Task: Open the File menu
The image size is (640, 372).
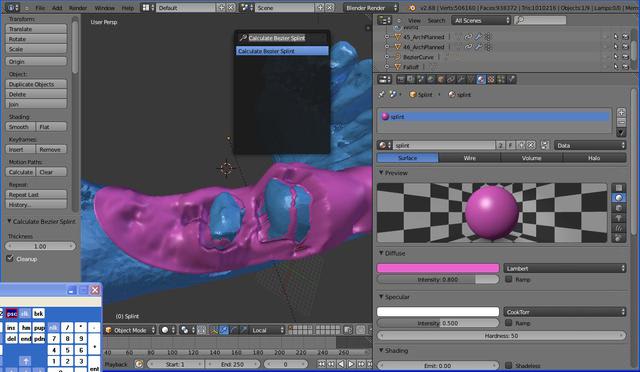Action: coord(40,8)
